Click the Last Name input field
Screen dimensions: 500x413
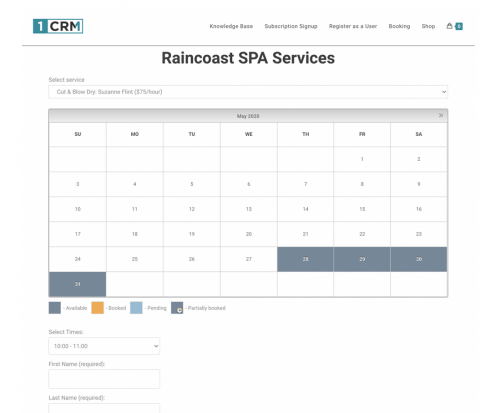coord(104,408)
